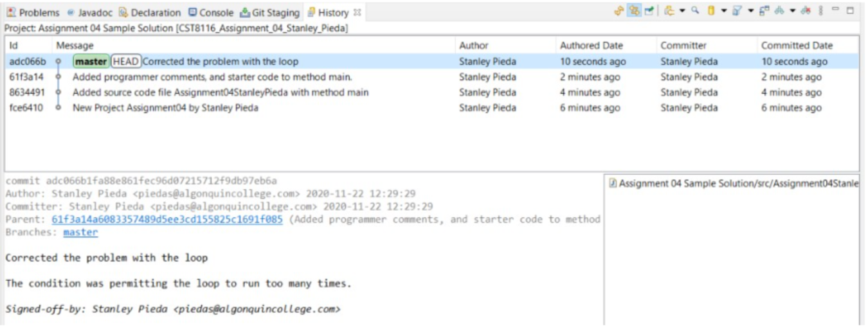Click Signed-off-by line in commit details
Screen dimensions: 868x329
coord(173,309)
